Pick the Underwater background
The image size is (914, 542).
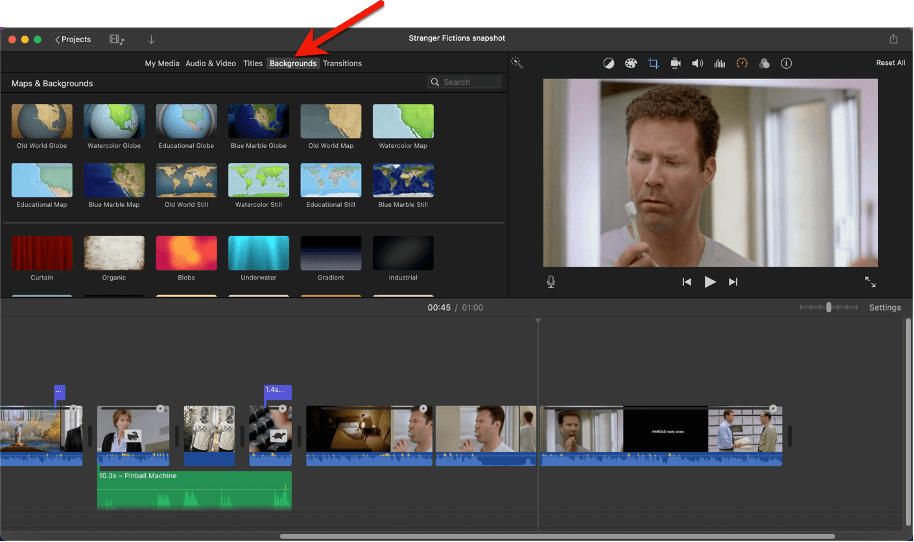click(x=258, y=253)
